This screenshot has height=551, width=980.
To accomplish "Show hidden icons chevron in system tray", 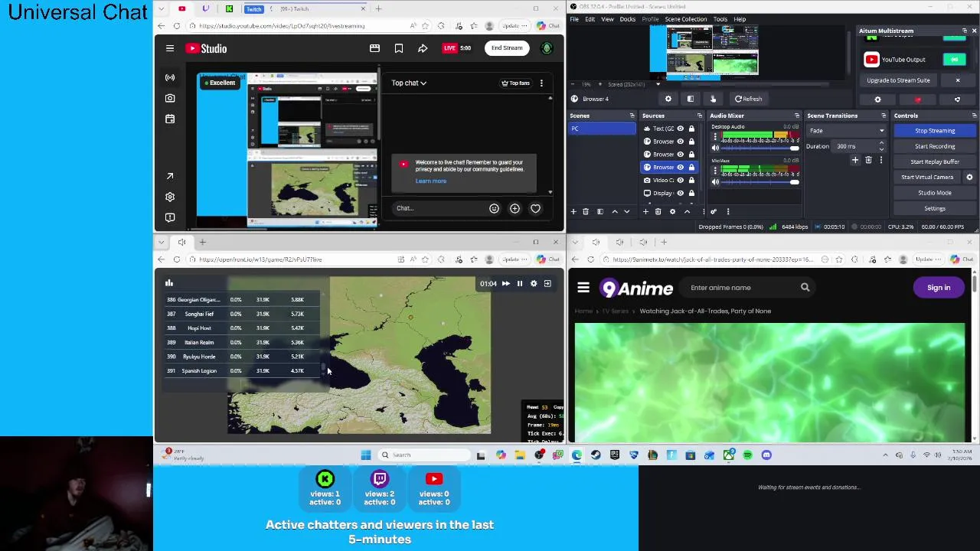I will click(x=885, y=455).
